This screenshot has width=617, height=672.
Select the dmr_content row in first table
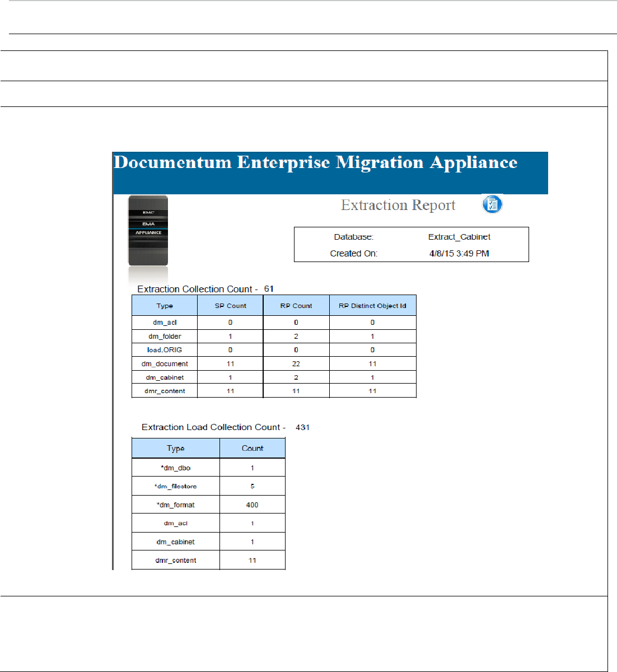[274, 391]
